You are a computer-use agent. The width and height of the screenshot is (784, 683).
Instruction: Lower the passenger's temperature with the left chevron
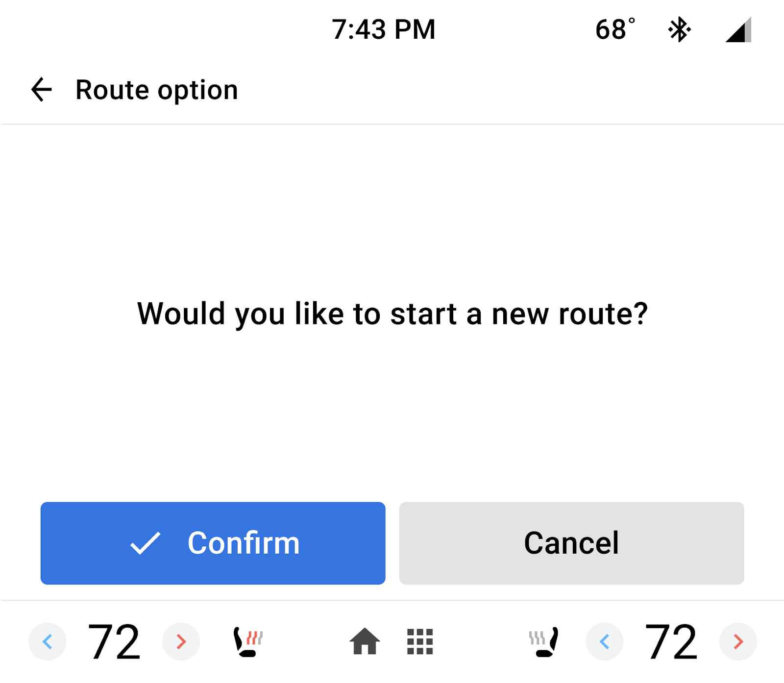(x=604, y=641)
